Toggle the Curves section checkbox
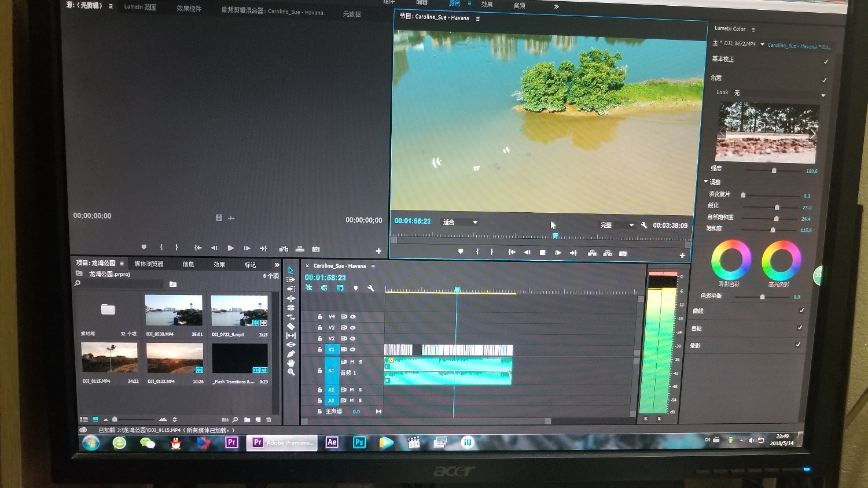 [x=801, y=310]
